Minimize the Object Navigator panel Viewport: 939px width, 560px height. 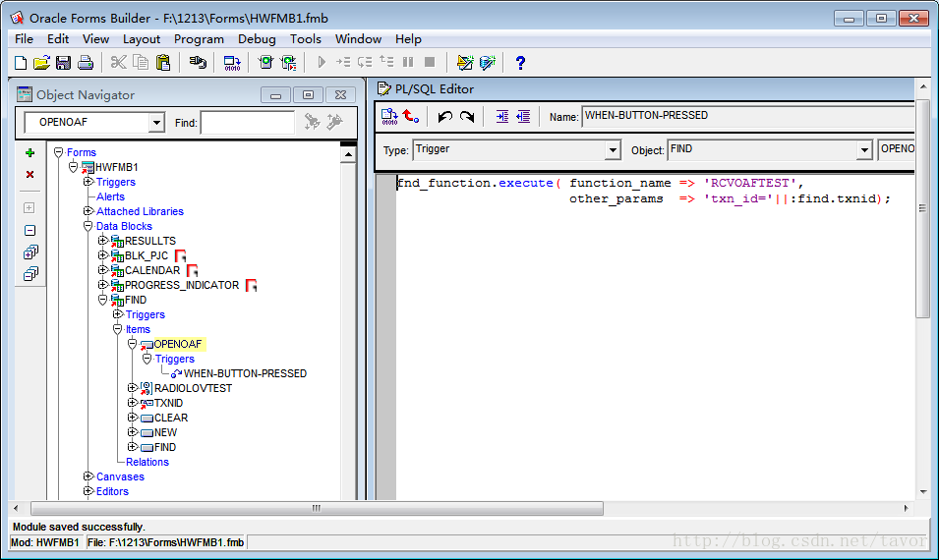point(275,95)
